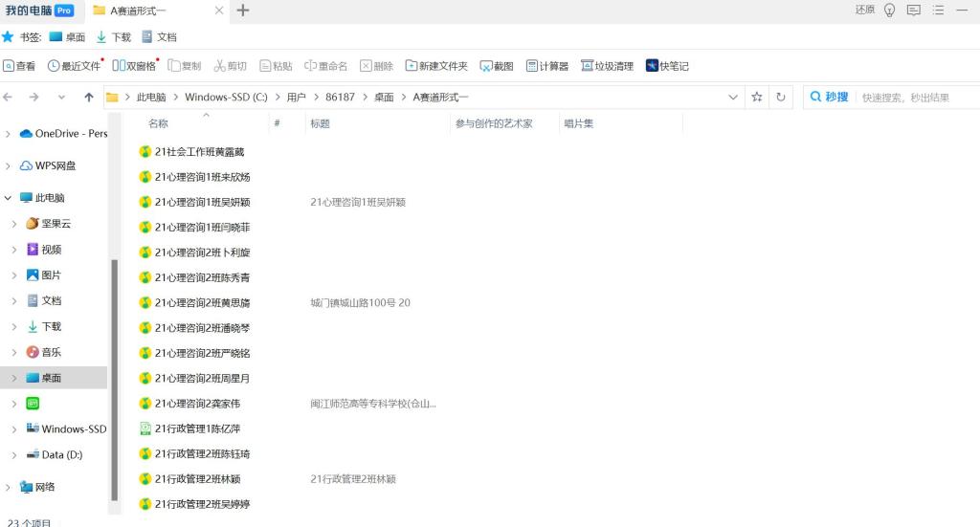Image resolution: width=980 pixels, height=527 pixels.
Task: Open 垃圾清理 junk cleanup
Action: (x=607, y=66)
